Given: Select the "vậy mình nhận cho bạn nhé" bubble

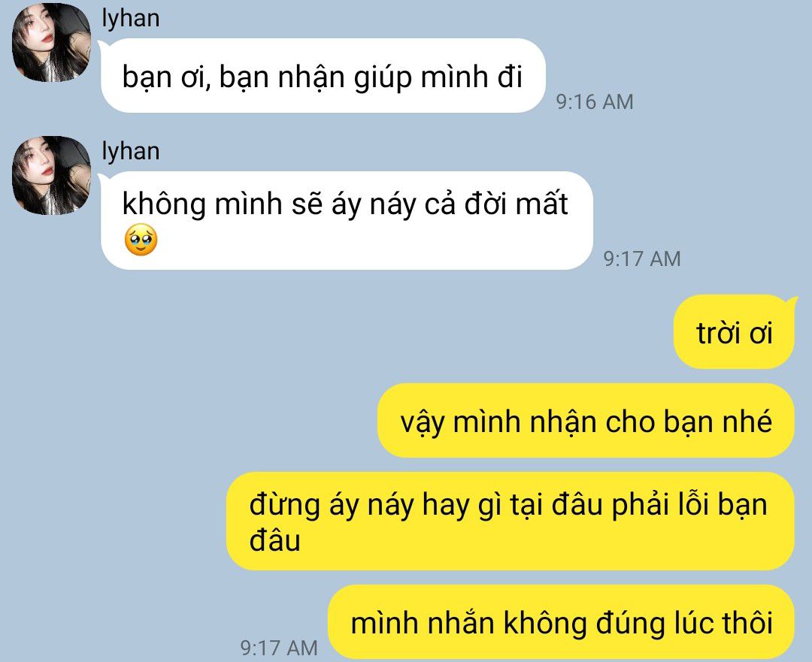Looking at the screenshot, I should [x=586, y=420].
